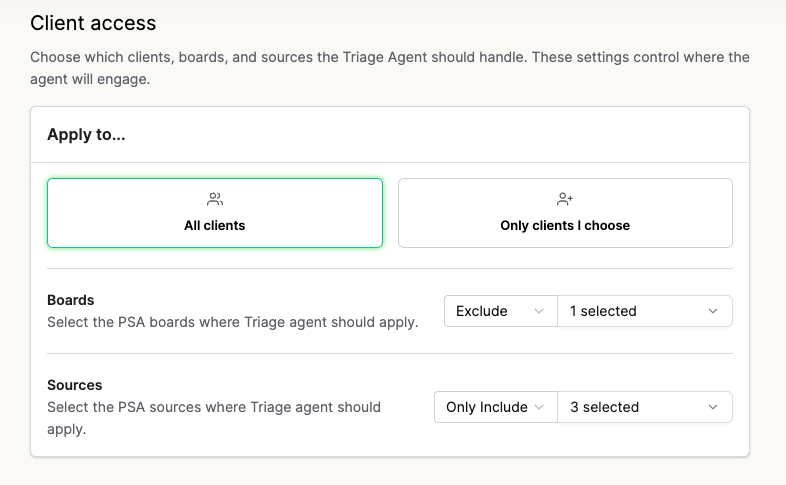Click the Sources section label
This screenshot has height=485, width=786.
[75, 385]
